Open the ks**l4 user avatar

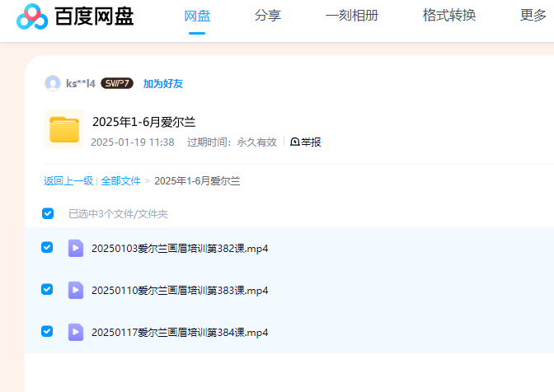53,83
